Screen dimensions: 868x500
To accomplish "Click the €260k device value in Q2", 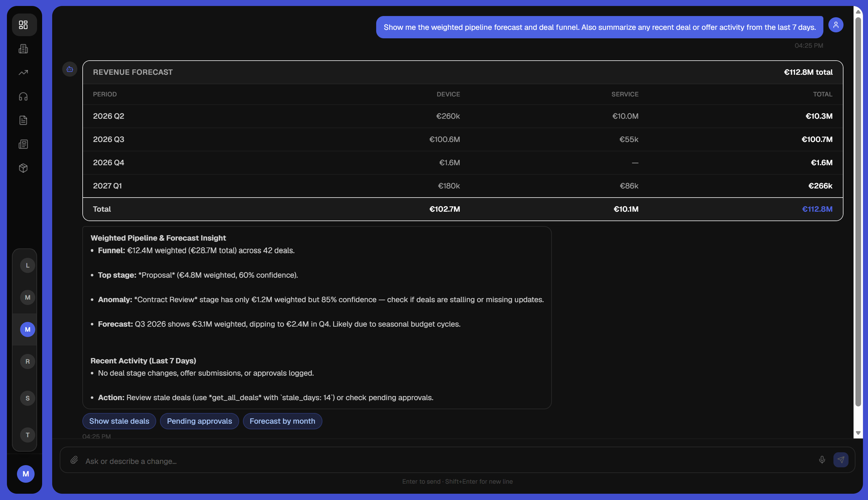I will [448, 116].
